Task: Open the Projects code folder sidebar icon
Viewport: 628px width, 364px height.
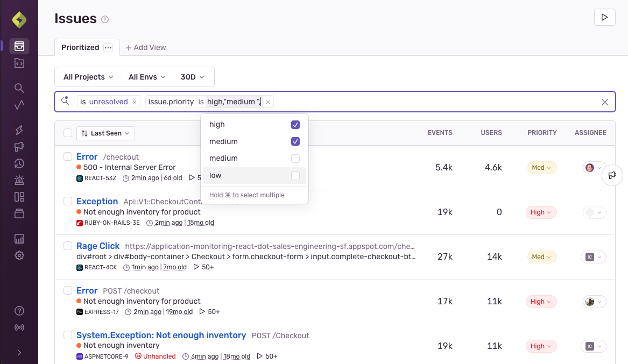Action: coord(19,63)
